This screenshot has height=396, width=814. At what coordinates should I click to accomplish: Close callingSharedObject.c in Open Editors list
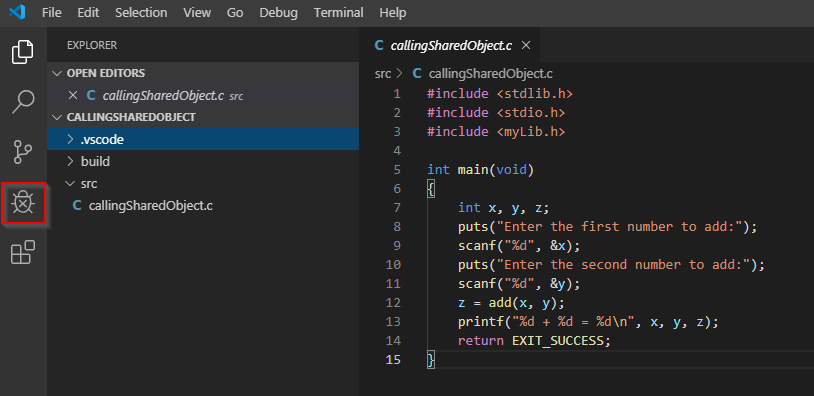(73, 95)
